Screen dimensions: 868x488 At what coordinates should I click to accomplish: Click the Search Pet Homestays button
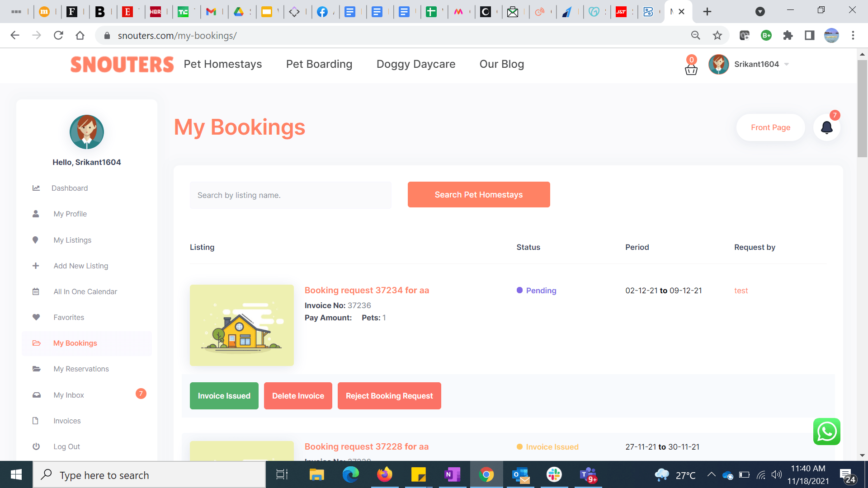click(479, 195)
